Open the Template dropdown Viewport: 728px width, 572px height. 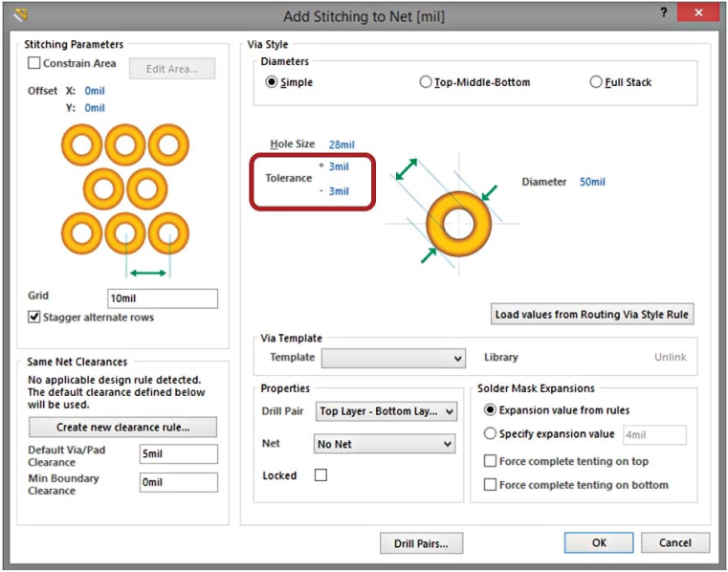click(x=393, y=358)
